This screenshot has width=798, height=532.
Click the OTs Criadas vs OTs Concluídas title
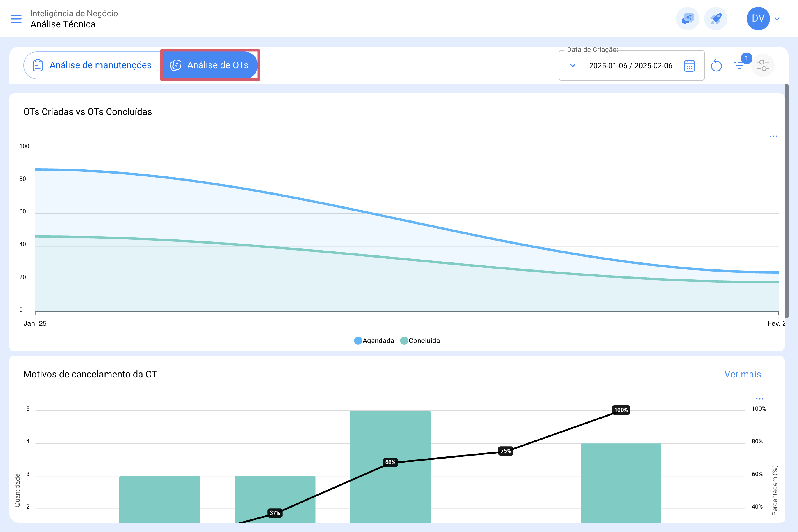click(x=87, y=112)
